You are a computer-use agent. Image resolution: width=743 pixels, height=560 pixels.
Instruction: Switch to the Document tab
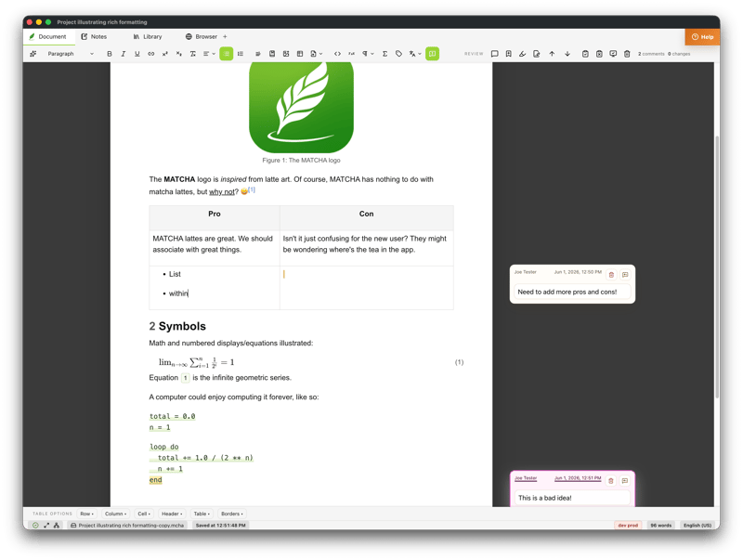click(x=48, y=36)
